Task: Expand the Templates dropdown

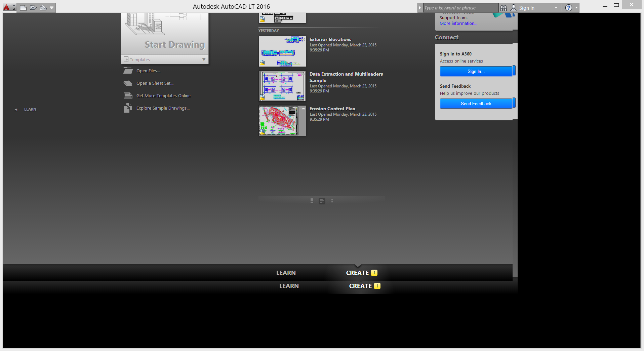Action: [x=204, y=60]
